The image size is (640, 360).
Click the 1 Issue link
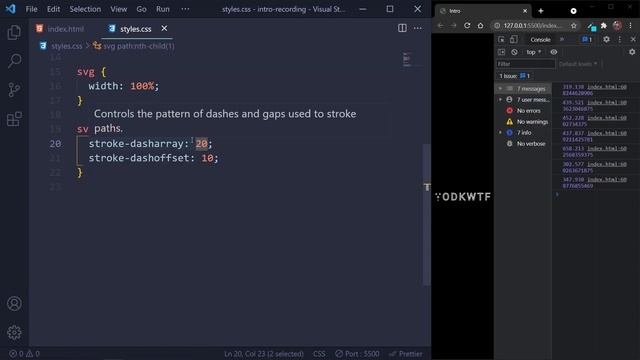(x=514, y=76)
